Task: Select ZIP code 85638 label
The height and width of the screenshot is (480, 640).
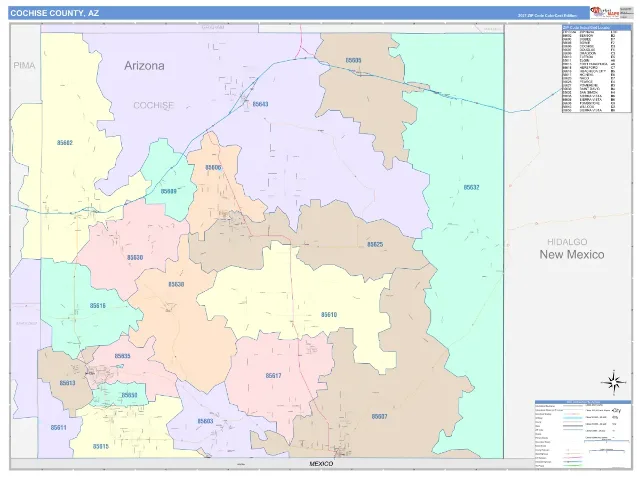Action: (176, 284)
